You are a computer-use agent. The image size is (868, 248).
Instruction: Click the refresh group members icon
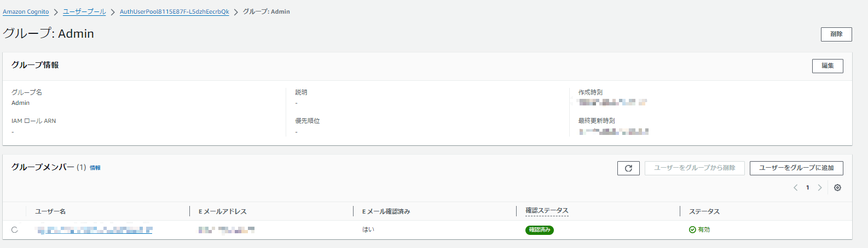point(628,168)
